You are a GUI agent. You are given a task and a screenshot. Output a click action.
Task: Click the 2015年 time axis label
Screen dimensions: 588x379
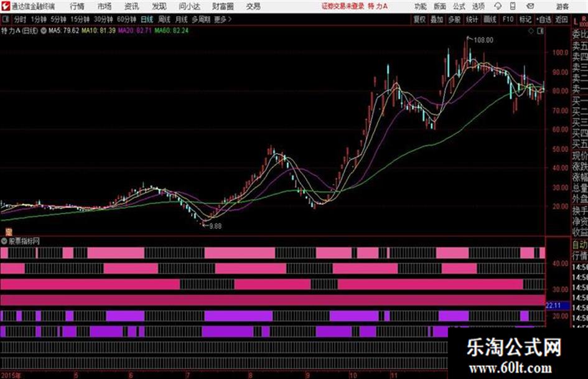(x=11, y=375)
